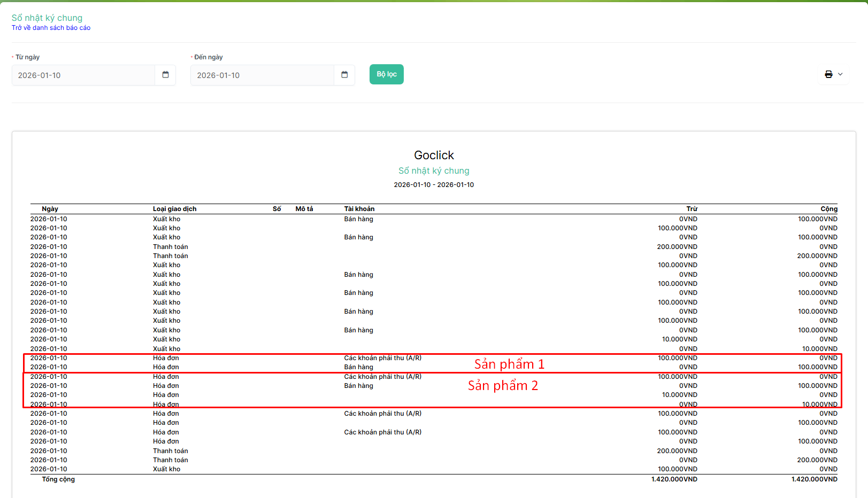Apply the filter with Bộ lọc button
Viewport: 868px width, 498px height.
click(386, 74)
